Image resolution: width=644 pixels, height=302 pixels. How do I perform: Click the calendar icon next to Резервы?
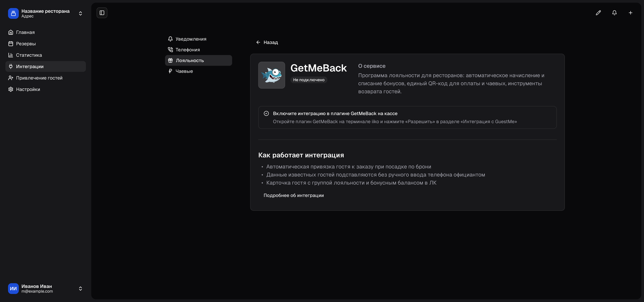11,44
